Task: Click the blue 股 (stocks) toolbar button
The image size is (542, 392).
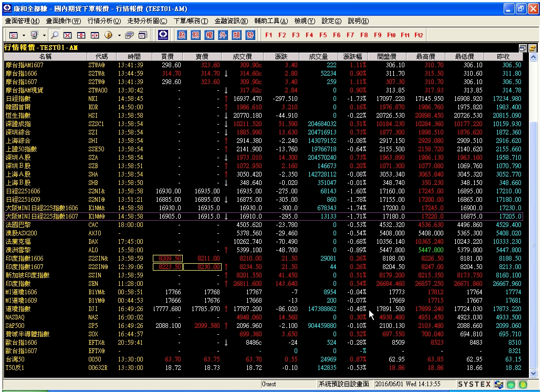Action: 182,35
